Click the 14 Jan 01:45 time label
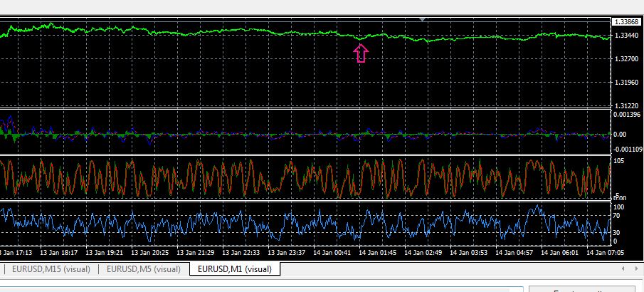 point(377,253)
